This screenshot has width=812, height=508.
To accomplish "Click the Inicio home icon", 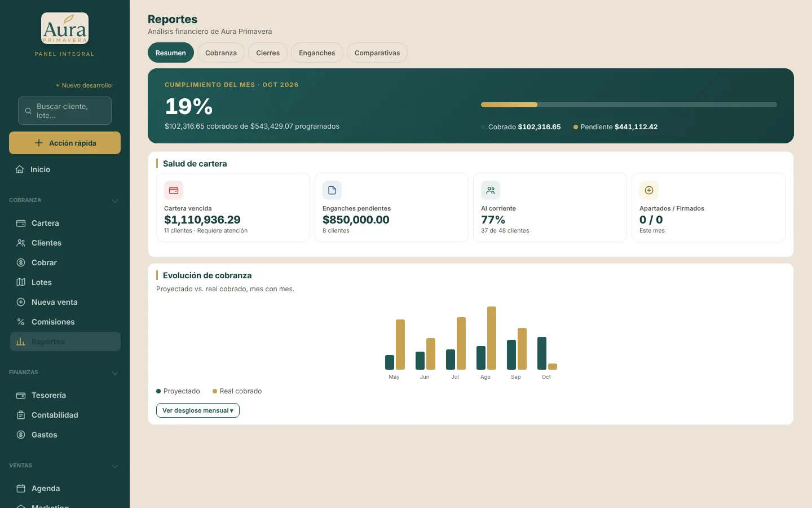I will pos(20,169).
